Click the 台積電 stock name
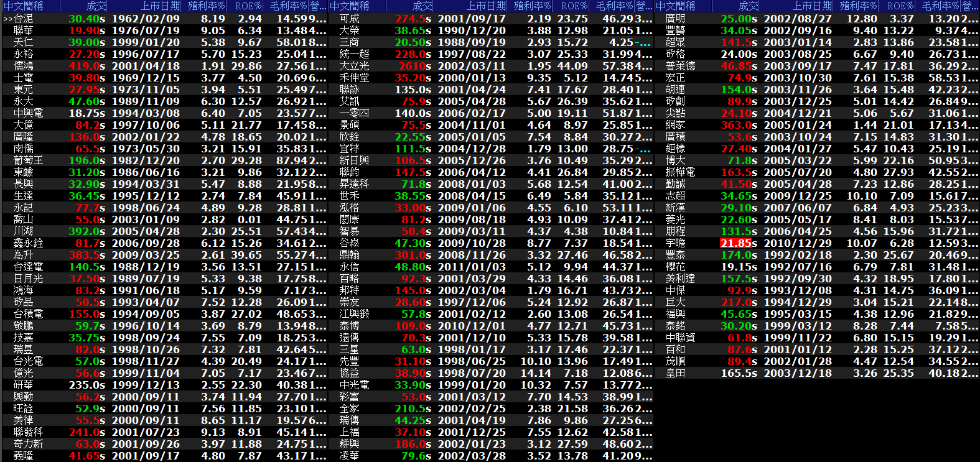This screenshot has height=462, width=980. (29, 314)
